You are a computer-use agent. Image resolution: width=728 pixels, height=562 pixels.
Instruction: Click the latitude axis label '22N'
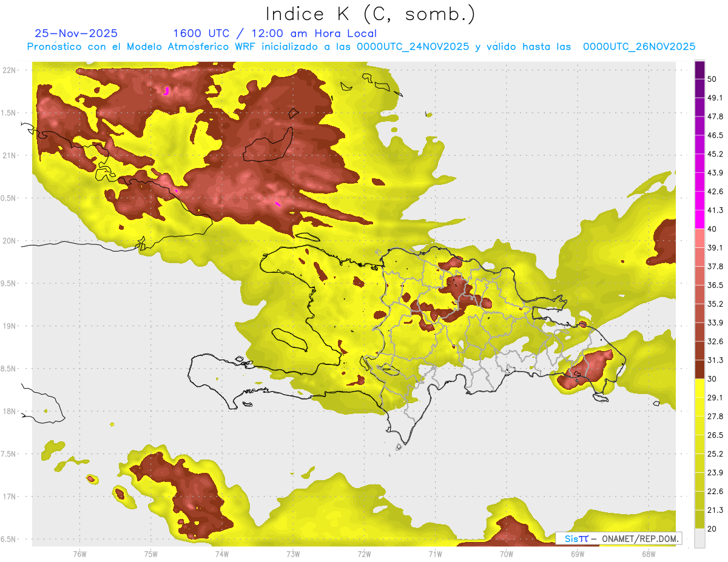click(10, 70)
